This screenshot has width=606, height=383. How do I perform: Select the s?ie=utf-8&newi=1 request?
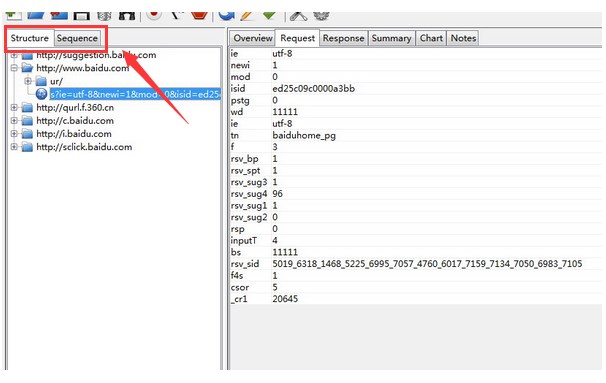point(135,94)
